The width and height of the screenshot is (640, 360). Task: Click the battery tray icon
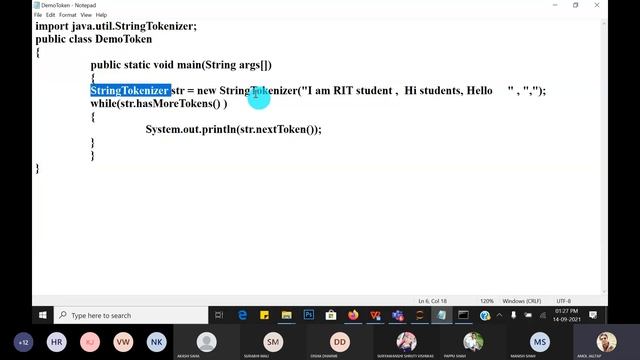[528, 315]
